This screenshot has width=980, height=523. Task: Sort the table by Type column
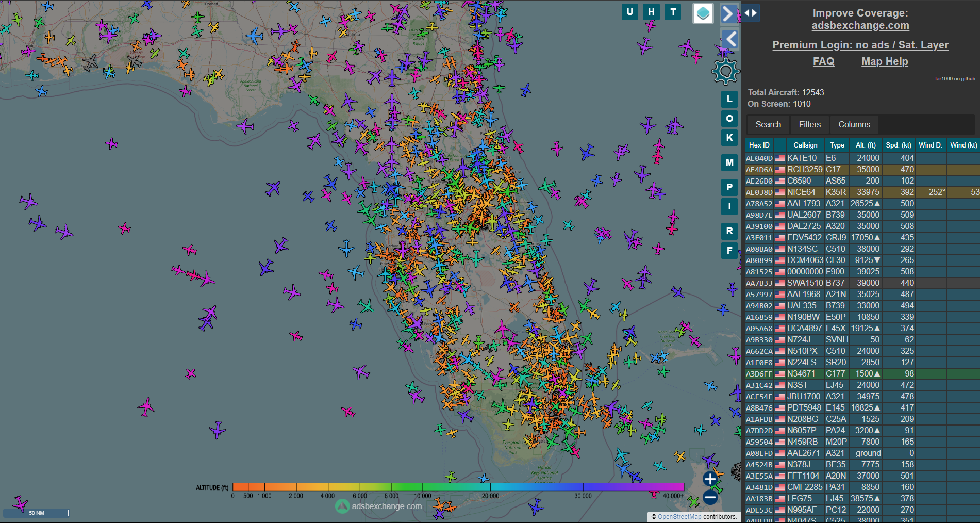coord(837,145)
